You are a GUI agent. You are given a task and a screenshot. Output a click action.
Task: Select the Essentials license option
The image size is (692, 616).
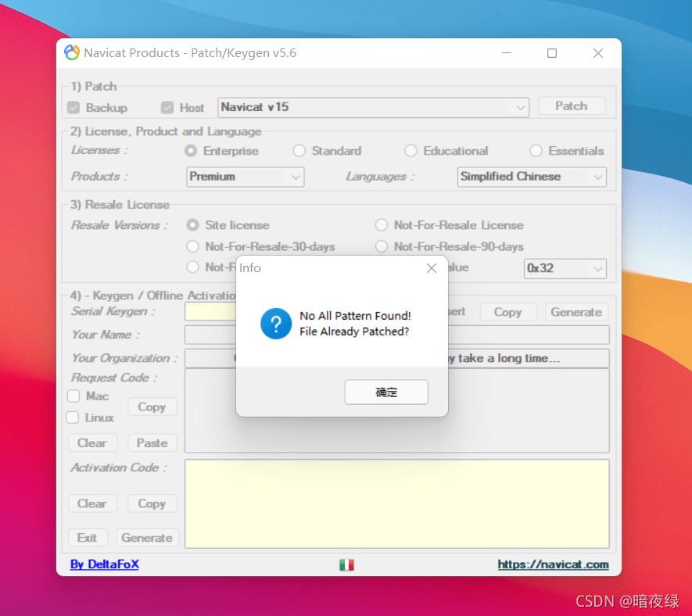(x=536, y=151)
